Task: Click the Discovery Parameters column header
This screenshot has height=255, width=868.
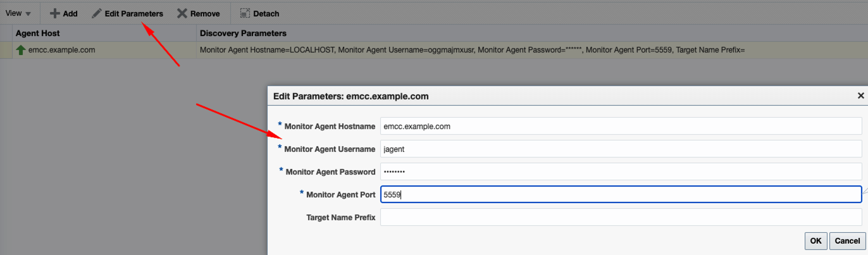Action: 243,33
